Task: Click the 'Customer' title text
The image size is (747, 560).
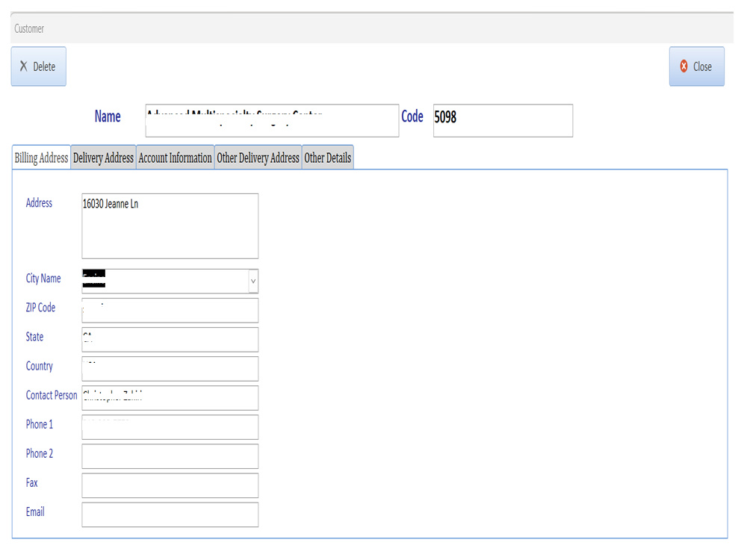Action: click(29, 28)
